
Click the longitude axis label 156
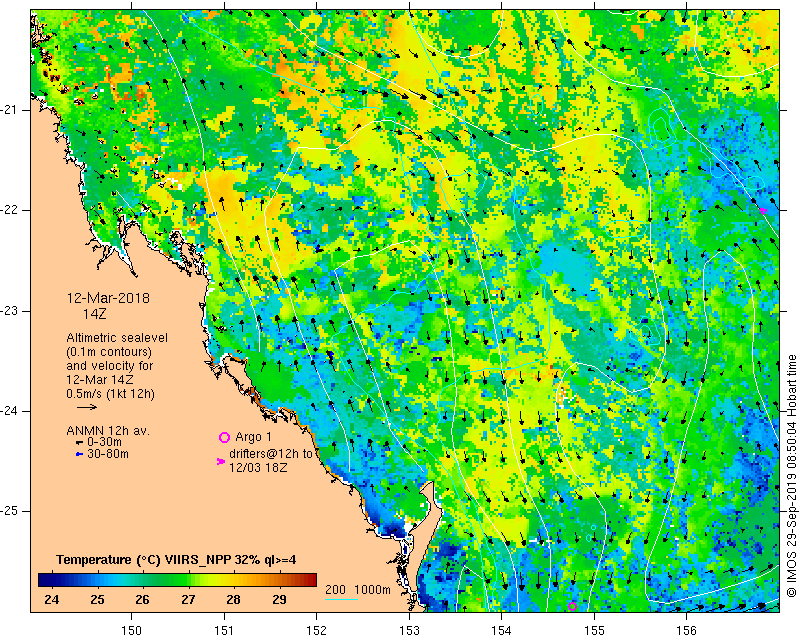[686, 631]
